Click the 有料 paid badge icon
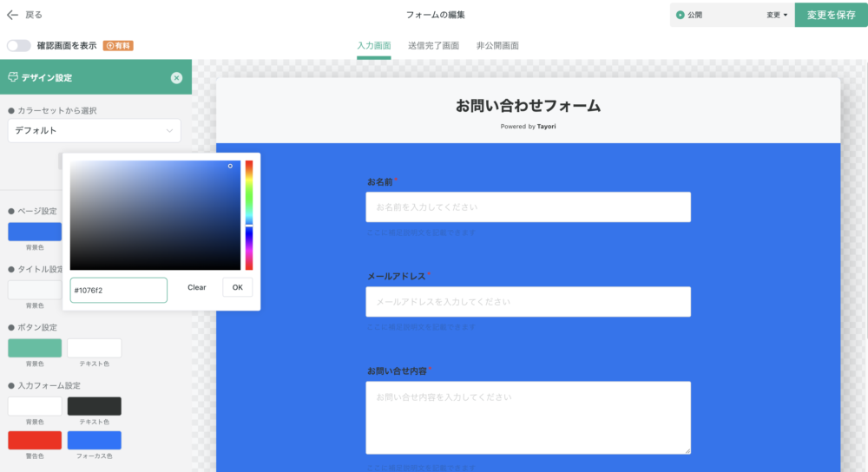 click(x=118, y=45)
